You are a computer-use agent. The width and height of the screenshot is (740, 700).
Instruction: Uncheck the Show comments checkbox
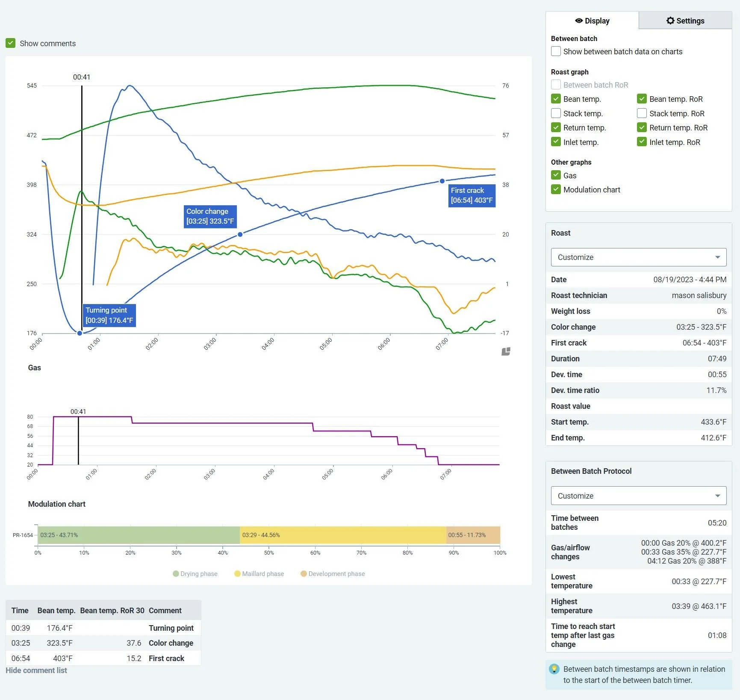coord(11,43)
